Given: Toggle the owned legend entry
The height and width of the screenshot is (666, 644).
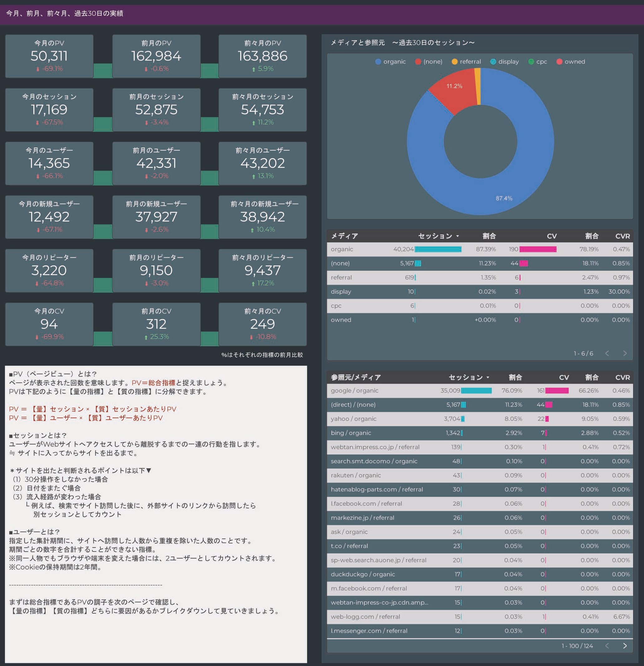Looking at the screenshot, I should tap(574, 61).
